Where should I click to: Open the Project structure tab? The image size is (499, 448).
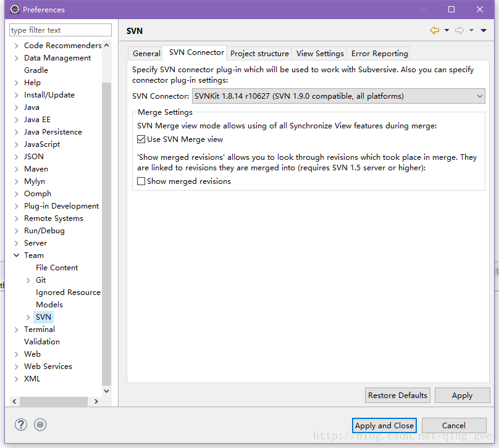point(259,54)
